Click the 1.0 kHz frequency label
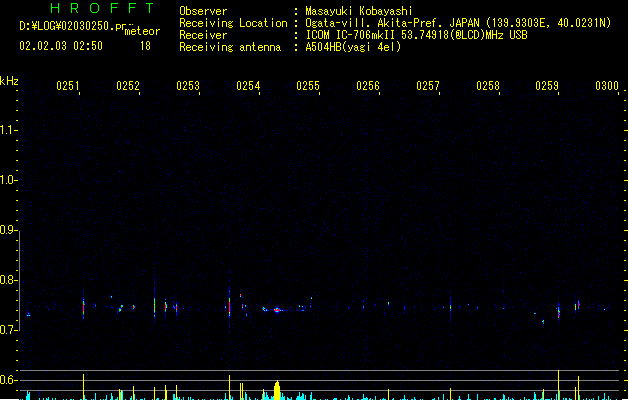This screenshot has width=629, height=400. point(7,180)
